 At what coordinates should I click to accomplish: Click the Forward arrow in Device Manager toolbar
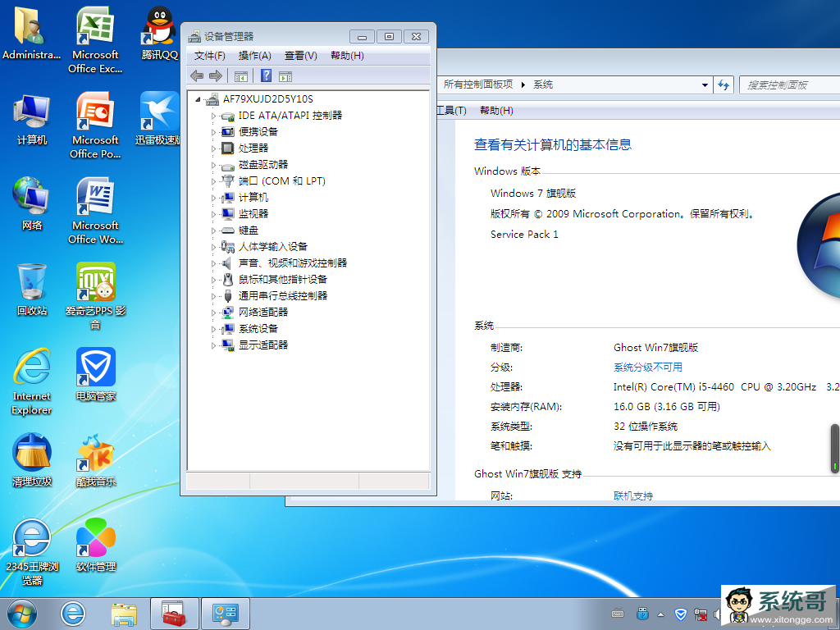(x=216, y=76)
